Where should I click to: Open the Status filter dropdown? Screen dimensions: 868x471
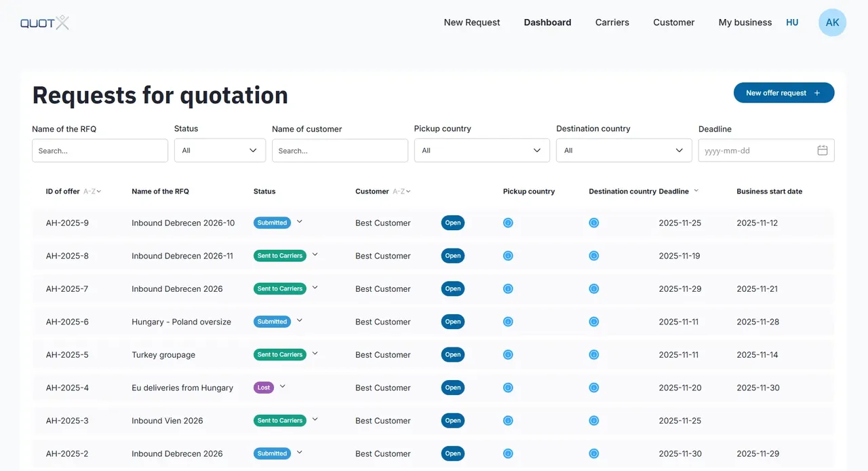click(220, 151)
